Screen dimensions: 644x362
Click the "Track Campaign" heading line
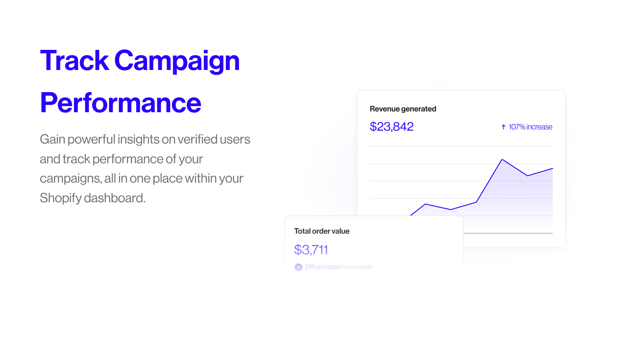(140, 61)
